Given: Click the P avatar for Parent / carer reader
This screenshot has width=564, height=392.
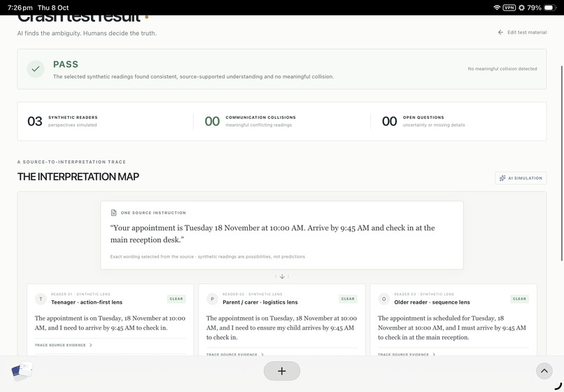Looking at the screenshot, I should 212,299.
